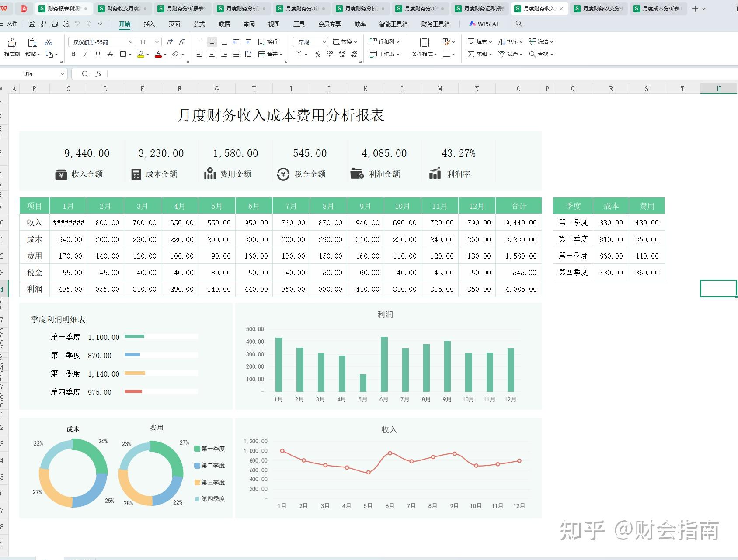This screenshot has width=738, height=560.
Task: Click the justify alignment icon
Action: click(236, 54)
